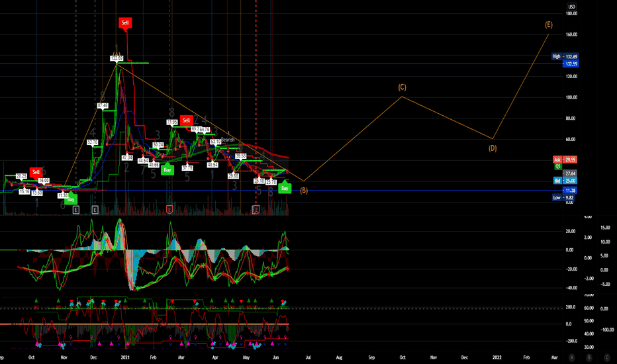The width and height of the screenshot is (617, 364).
Task: Click the Sell signal beside the 71.95 pivot
Action: pos(186,120)
